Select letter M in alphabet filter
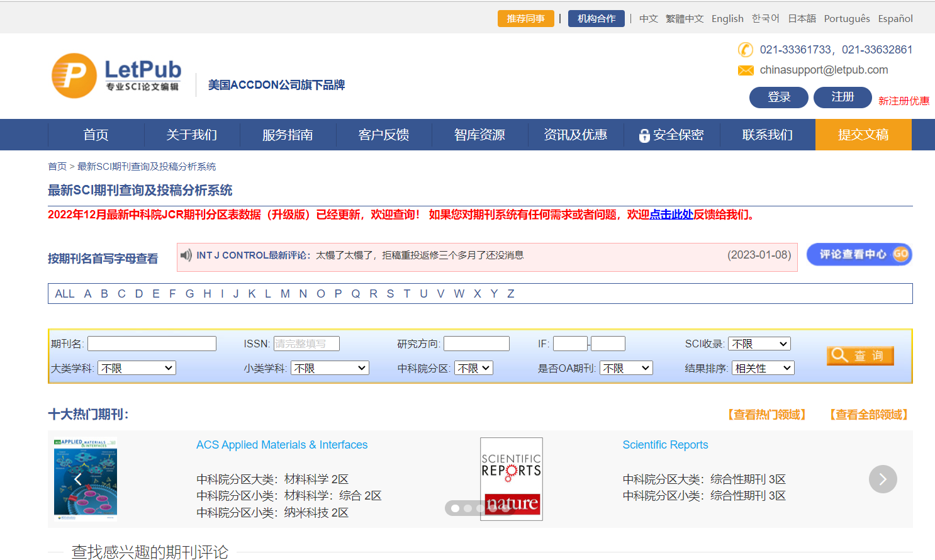This screenshot has width=935, height=560. (x=285, y=294)
